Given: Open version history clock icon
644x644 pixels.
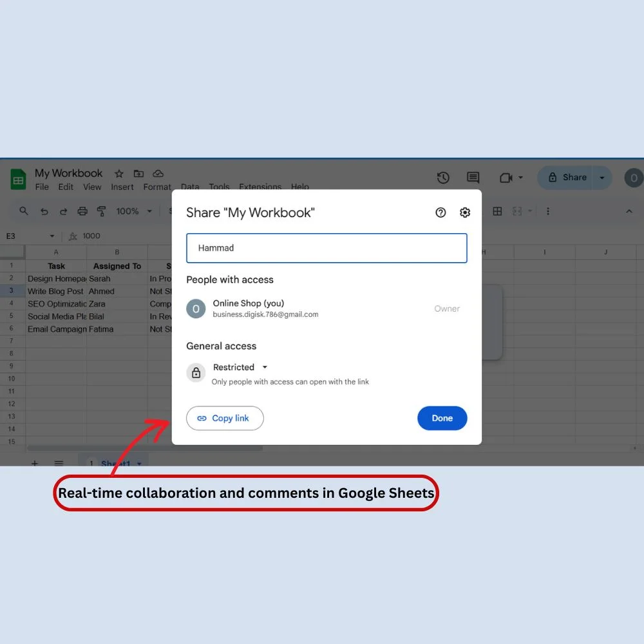Looking at the screenshot, I should point(443,178).
